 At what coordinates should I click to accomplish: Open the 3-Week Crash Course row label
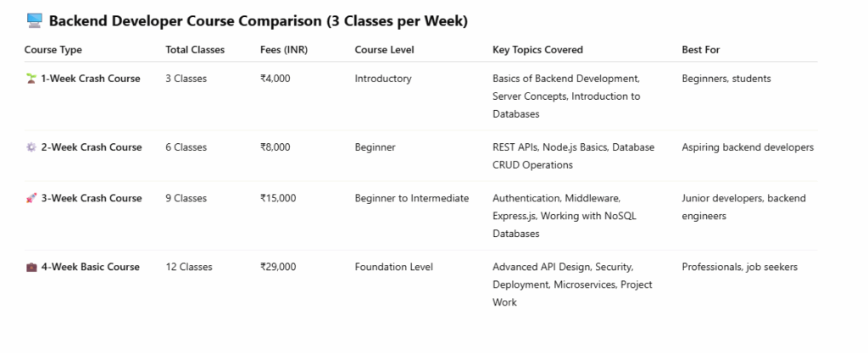click(91, 198)
